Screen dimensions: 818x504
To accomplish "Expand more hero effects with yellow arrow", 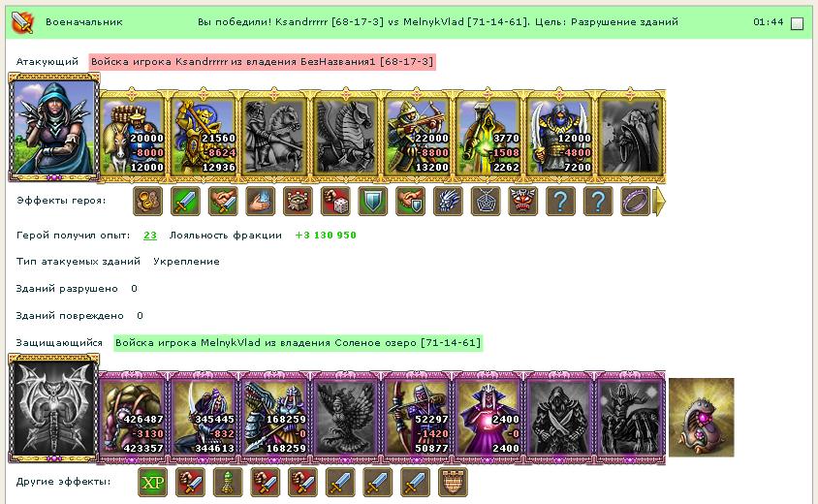I will click(x=660, y=202).
